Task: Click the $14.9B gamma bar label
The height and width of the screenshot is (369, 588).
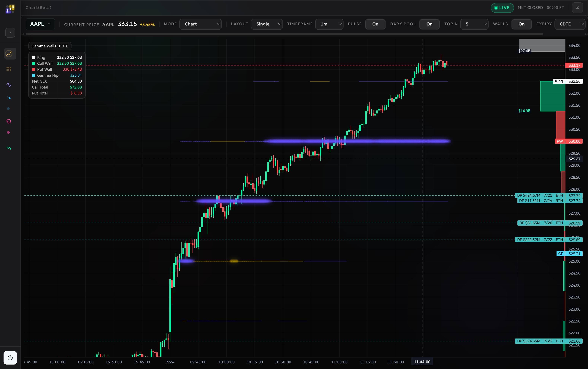Action: pos(524,111)
